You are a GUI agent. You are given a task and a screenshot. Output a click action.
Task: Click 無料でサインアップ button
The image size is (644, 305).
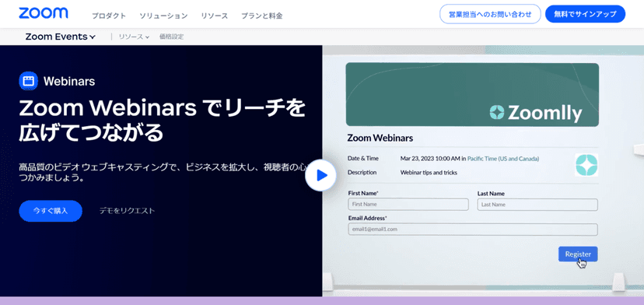click(x=585, y=14)
